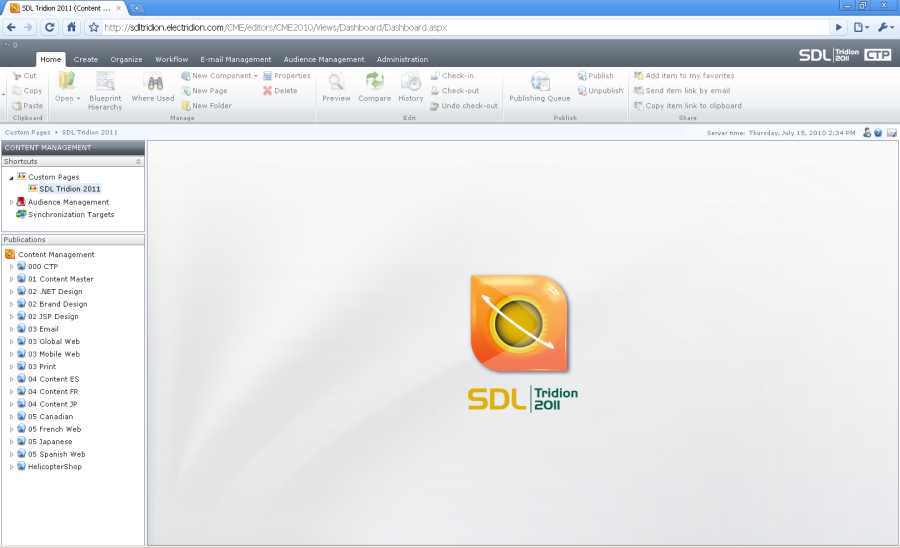Open the help icon near server time

(878, 133)
